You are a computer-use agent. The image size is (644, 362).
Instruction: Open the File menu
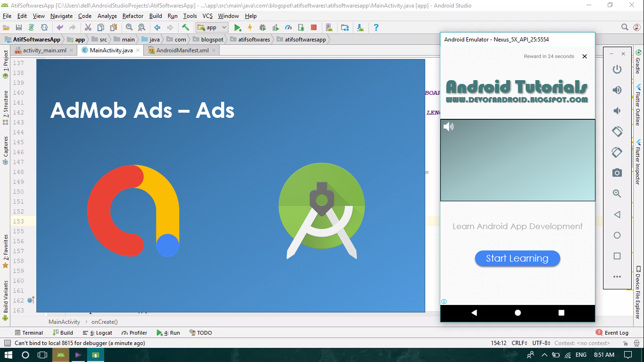(7, 16)
